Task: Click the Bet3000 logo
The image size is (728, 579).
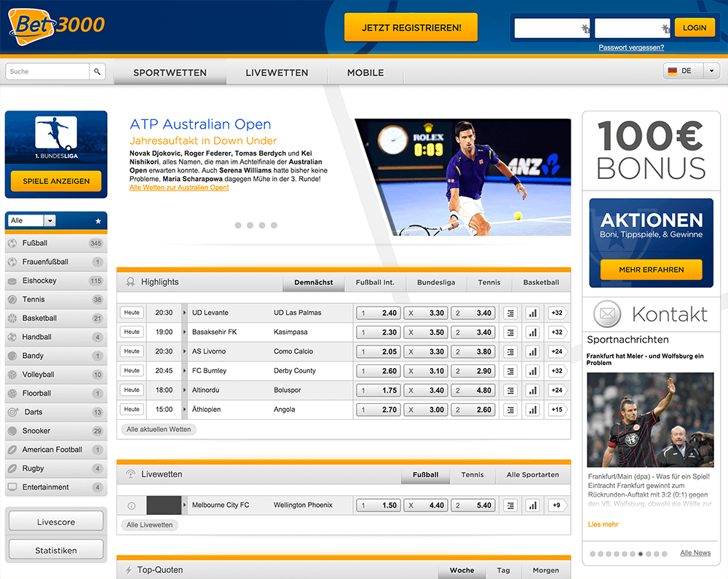Action: [56, 26]
